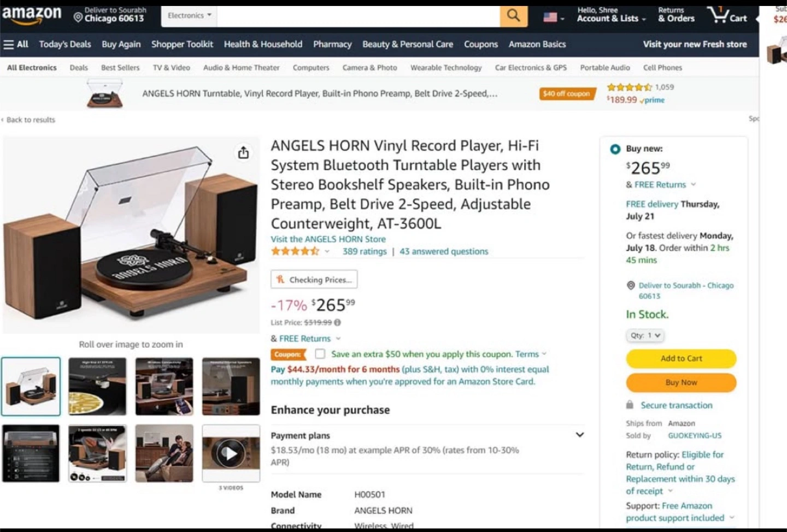Open Today's Deals in navigation bar
Screen dimensions: 787x532
(x=65, y=44)
